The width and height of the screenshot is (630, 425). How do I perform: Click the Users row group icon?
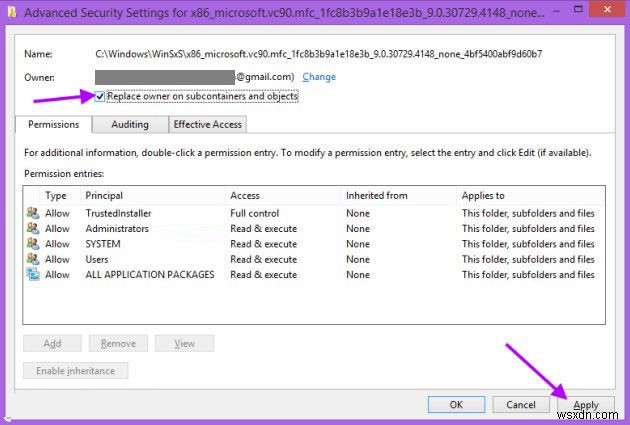pos(33,259)
